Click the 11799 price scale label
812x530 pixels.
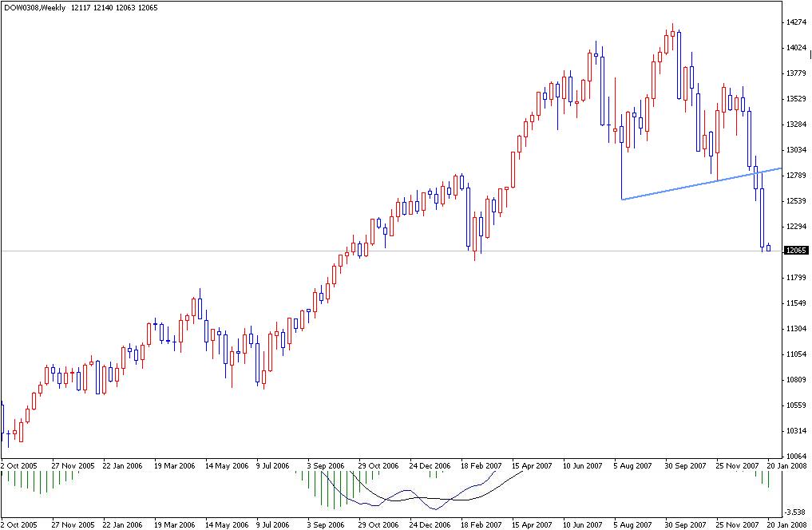tap(796, 278)
